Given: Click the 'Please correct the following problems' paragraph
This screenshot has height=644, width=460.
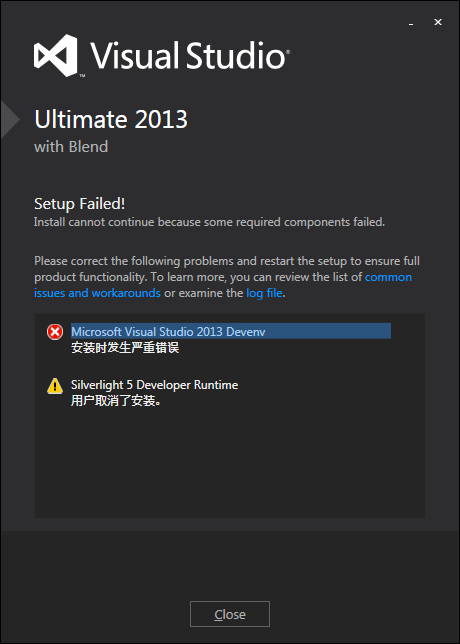Looking at the screenshot, I should 227,277.
